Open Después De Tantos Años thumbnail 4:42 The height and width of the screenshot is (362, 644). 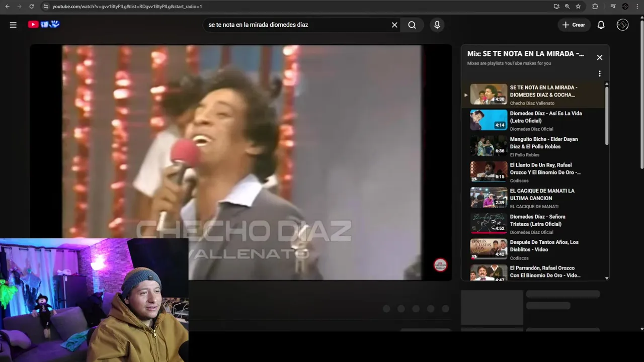tap(489, 249)
